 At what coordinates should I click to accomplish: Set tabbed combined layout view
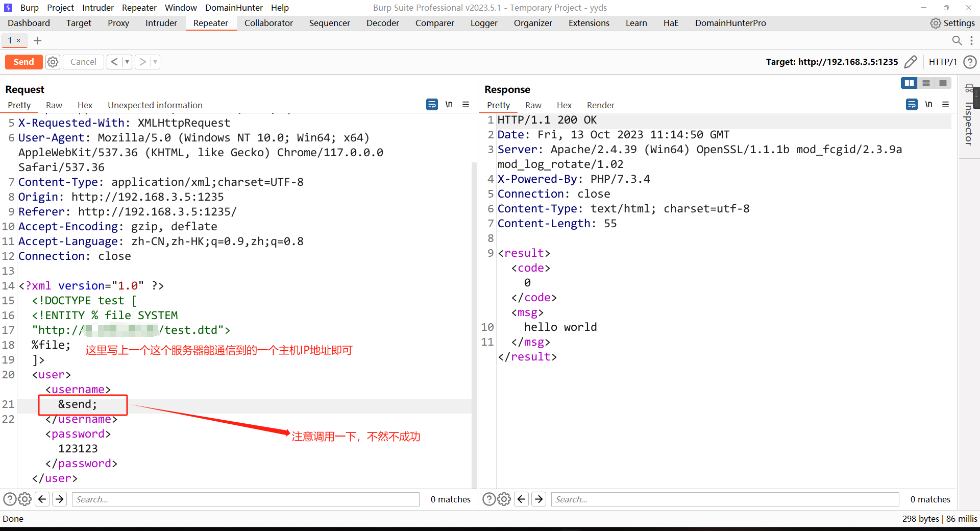pos(943,83)
